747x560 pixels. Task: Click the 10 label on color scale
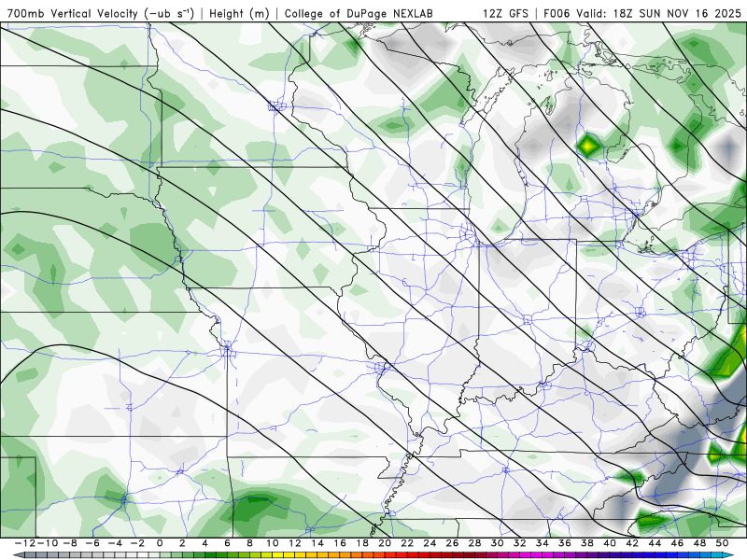point(272,543)
